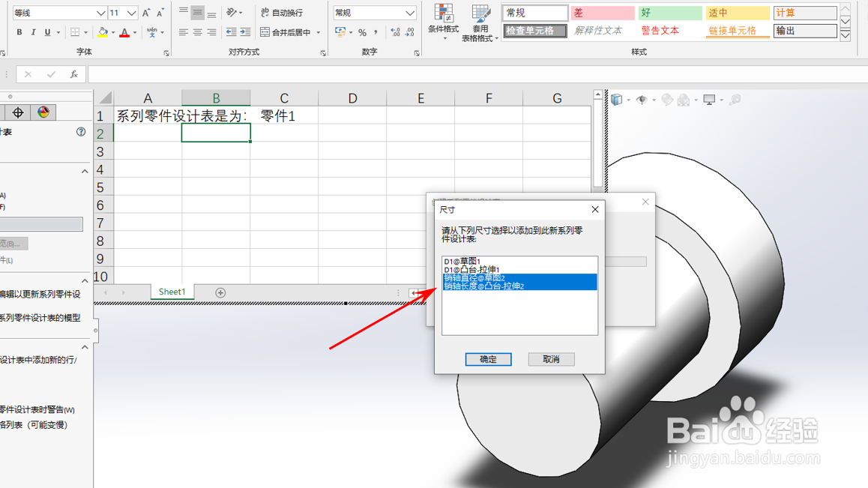Open the accounting number format icon
This screenshot has height=488, width=868.
[x=340, y=32]
